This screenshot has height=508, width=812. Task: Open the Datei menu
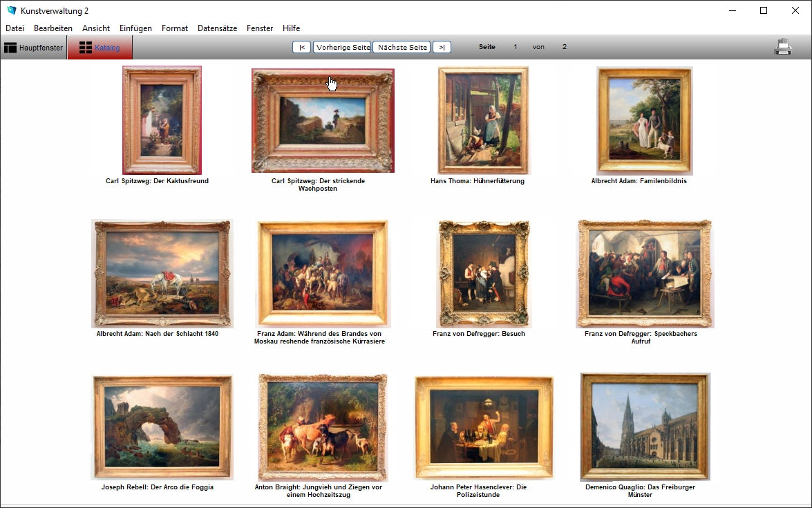coord(15,28)
